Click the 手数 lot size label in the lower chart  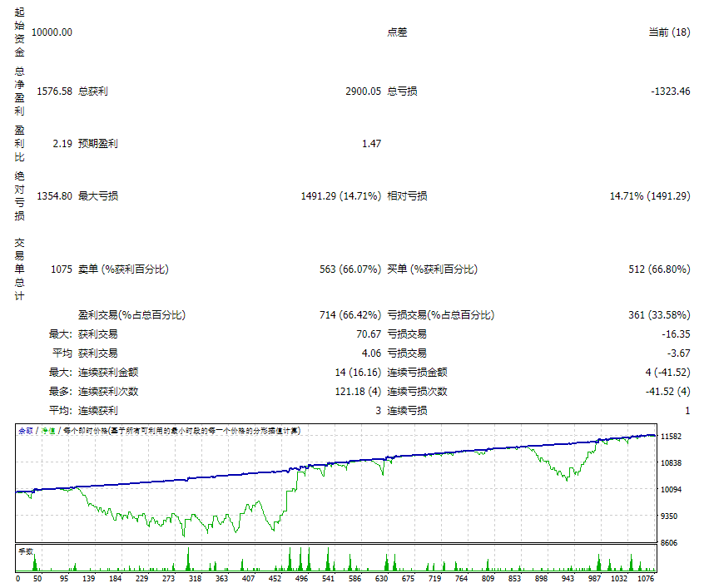25,551
